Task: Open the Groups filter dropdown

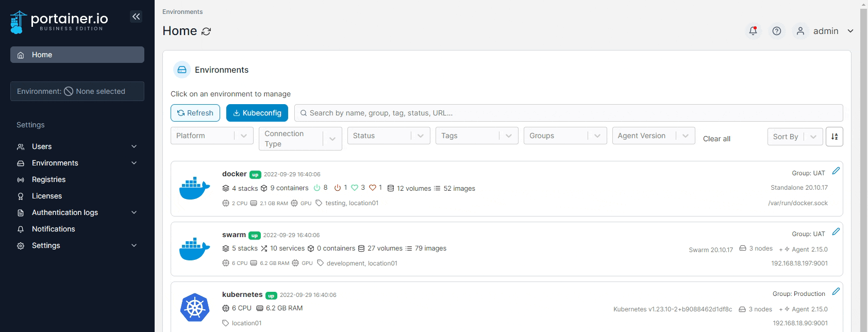Action: point(565,136)
